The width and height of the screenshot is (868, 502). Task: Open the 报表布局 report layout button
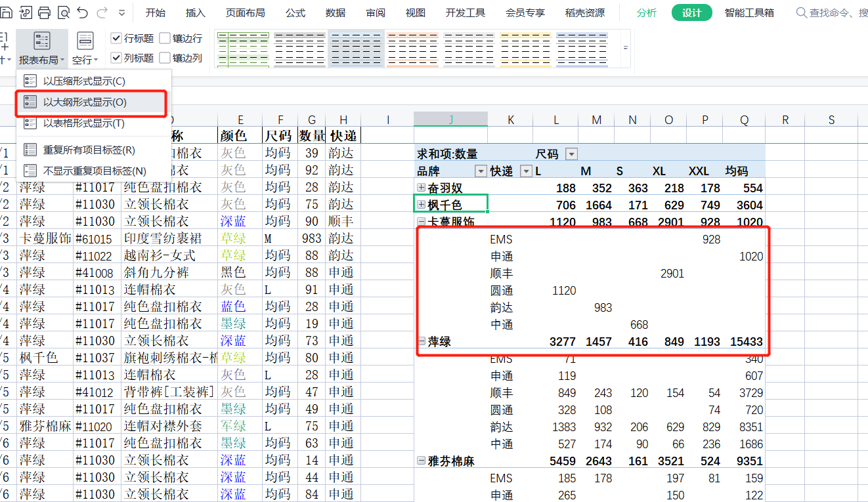[42, 49]
